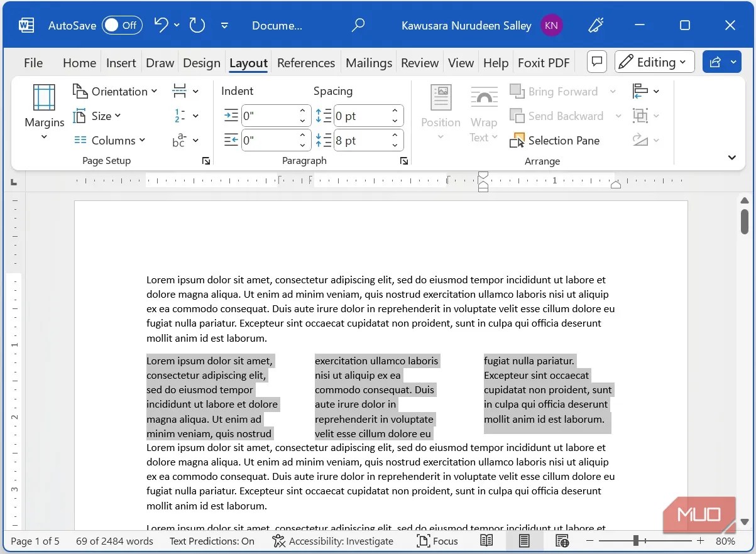Image resolution: width=756 pixels, height=554 pixels.
Task: Open the Share options dropdown arrow
Action: tap(734, 62)
